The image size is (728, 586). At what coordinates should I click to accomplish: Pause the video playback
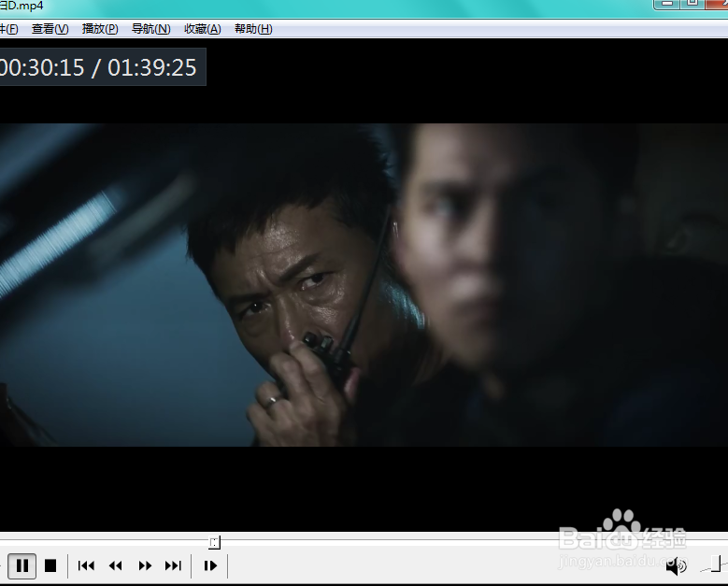point(21,565)
